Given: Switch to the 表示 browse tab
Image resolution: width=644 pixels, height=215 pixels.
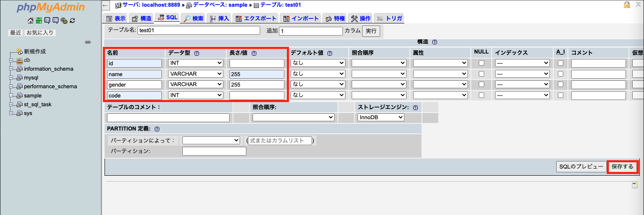Looking at the screenshot, I should (115, 18).
